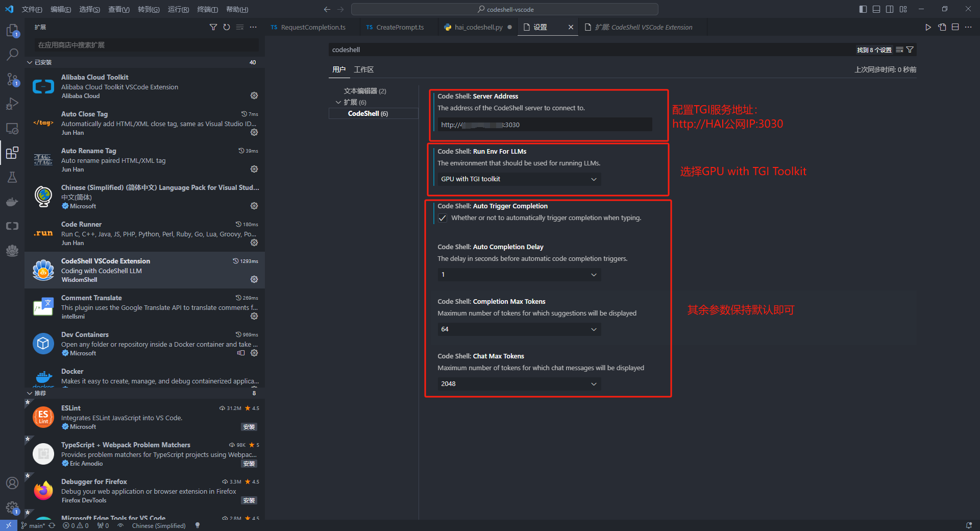
Task: Select the text editor (2) settings tree item
Action: click(x=364, y=91)
